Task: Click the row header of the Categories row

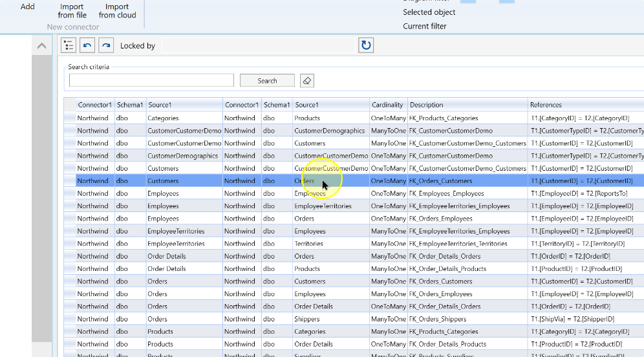Action: (x=70, y=118)
